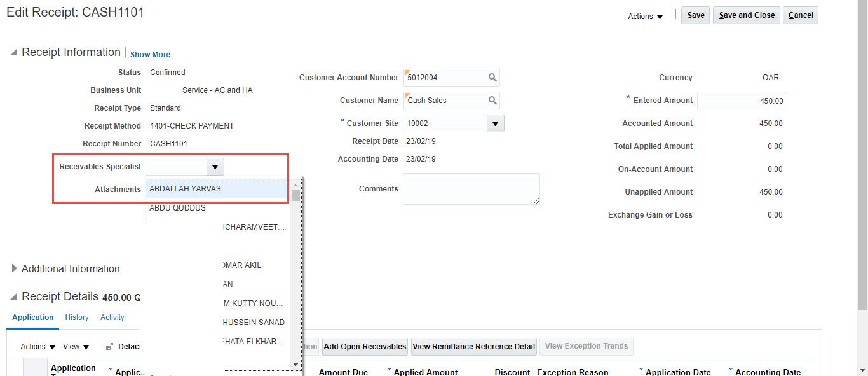This screenshot has width=868, height=376.
Task: Click View Remittance Reference Detail button
Action: coord(474,347)
